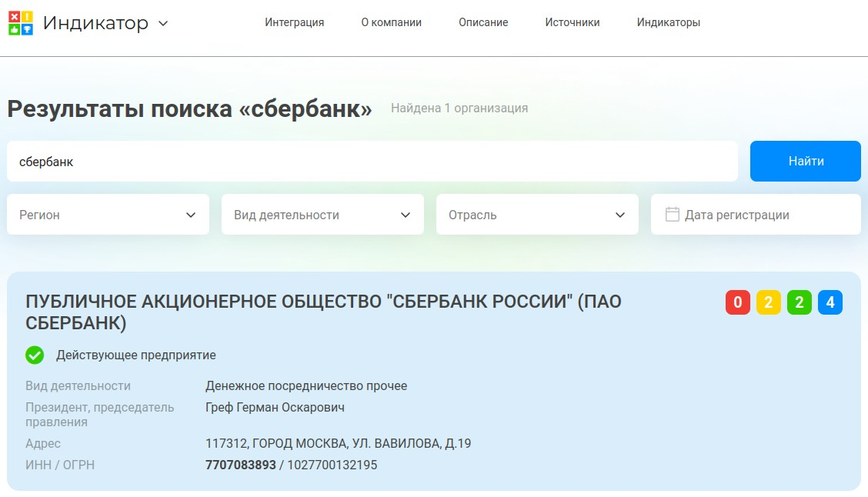Click the blue indicator badge showing 4
This screenshot has width=868, height=497.
pyautogui.click(x=830, y=302)
